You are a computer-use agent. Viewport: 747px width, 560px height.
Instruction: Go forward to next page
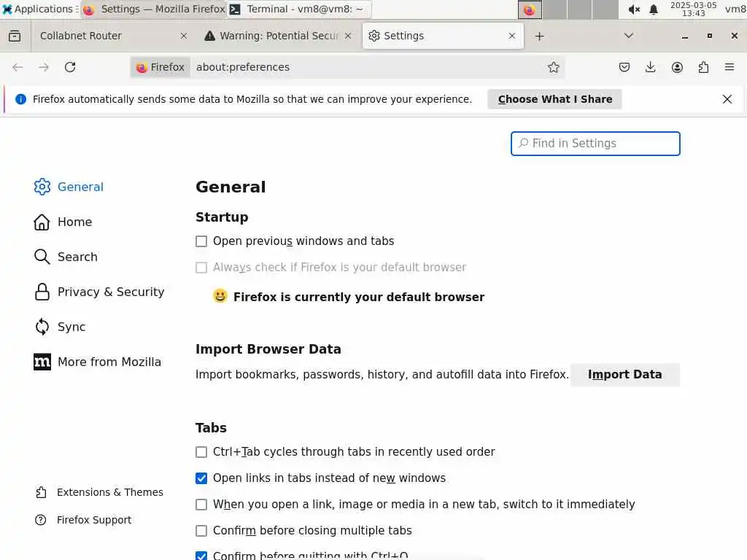tap(44, 67)
